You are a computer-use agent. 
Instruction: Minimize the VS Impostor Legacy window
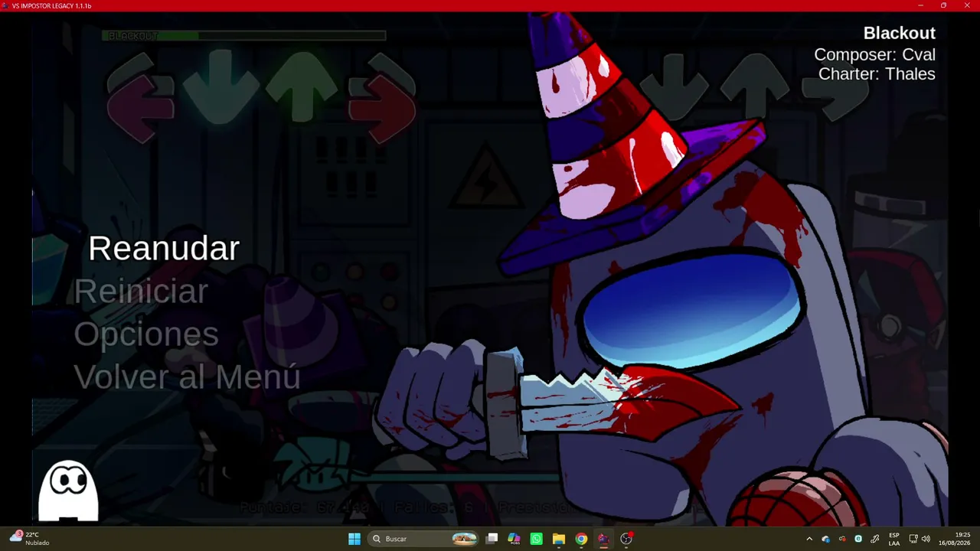pyautogui.click(x=920, y=5)
